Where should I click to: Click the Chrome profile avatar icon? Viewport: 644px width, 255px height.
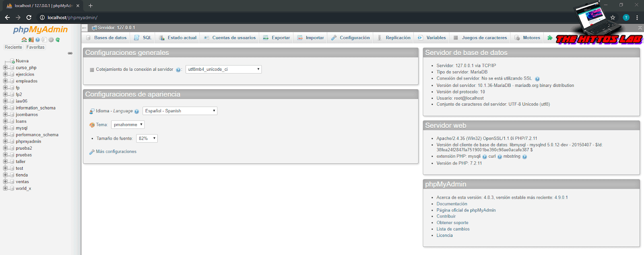pyautogui.click(x=626, y=17)
